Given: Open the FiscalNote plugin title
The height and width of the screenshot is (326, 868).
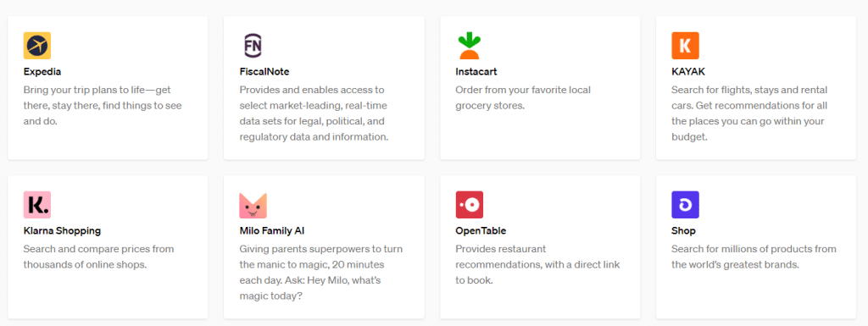Looking at the screenshot, I should (264, 72).
